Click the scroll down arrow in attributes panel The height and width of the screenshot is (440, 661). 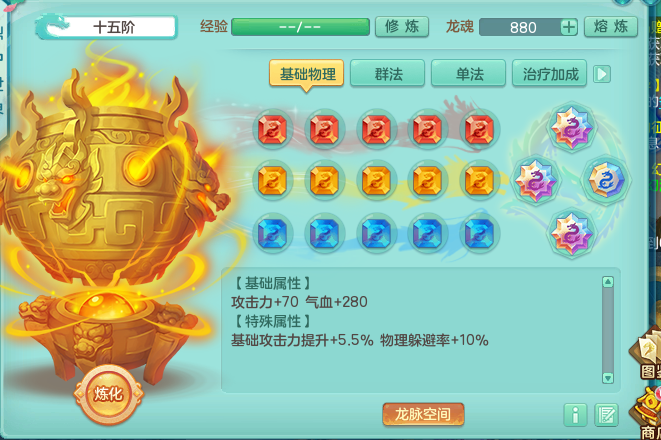607,377
